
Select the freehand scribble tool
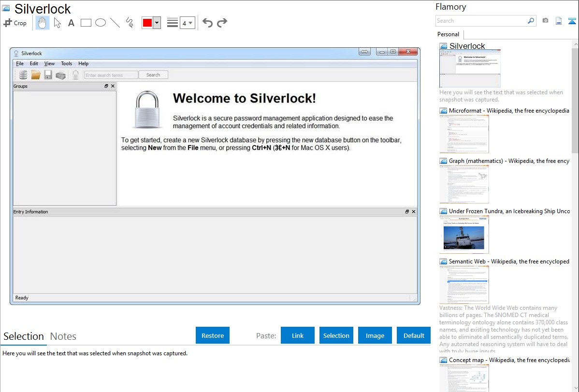click(130, 23)
